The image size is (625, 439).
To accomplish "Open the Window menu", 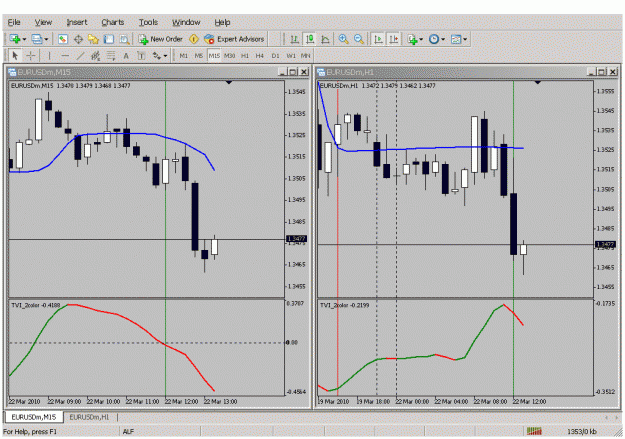I will (x=186, y=22).
